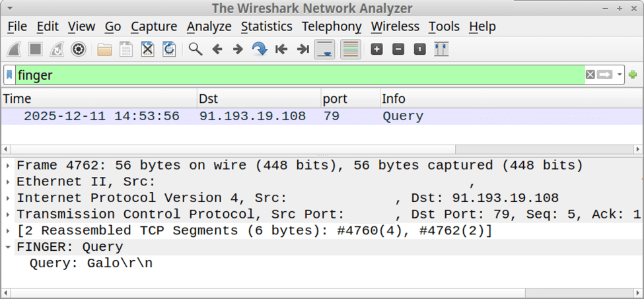Collapse the FINGER: Query section
This screenshot has width=644, height=299.
(7, 248)
